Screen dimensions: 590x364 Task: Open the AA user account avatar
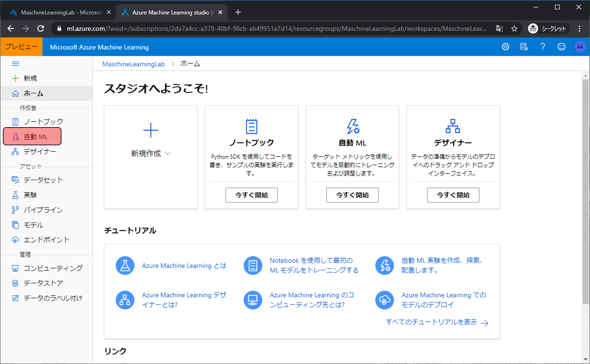[x=580, y=47]
